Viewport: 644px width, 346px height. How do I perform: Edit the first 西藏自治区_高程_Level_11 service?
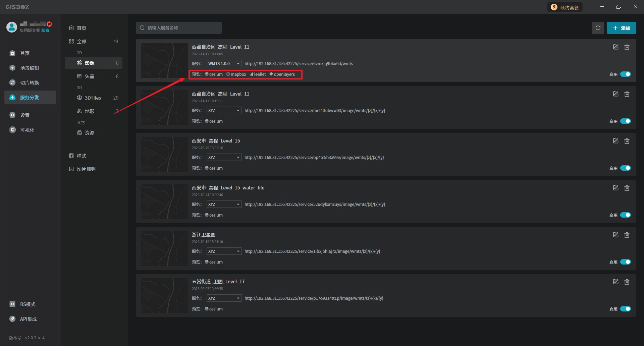615,47
